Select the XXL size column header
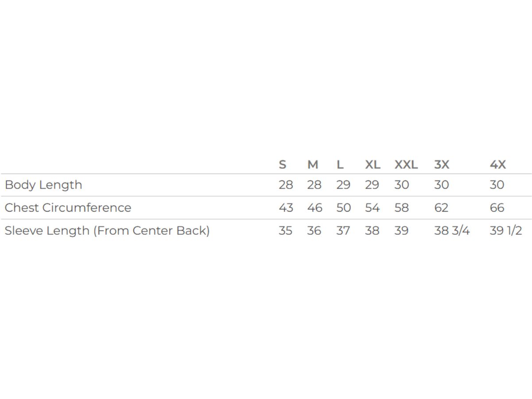The width and height of the screenshot is (532, 399). point(406,165)
